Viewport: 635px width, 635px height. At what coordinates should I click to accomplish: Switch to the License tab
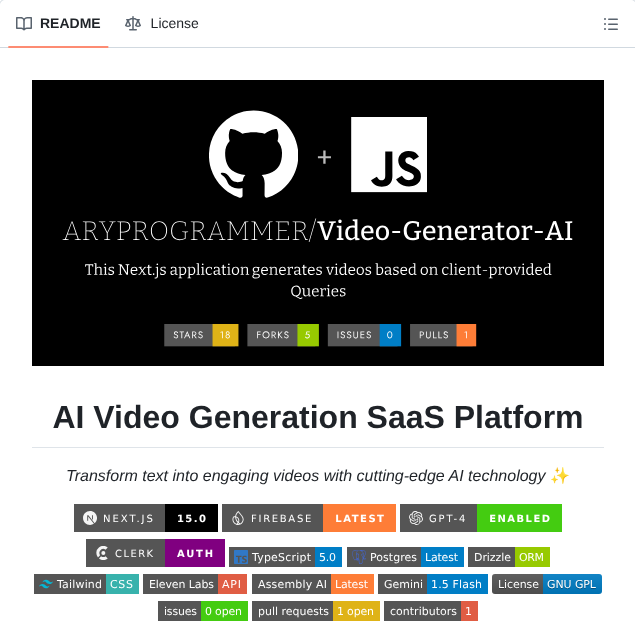point(162,23)
